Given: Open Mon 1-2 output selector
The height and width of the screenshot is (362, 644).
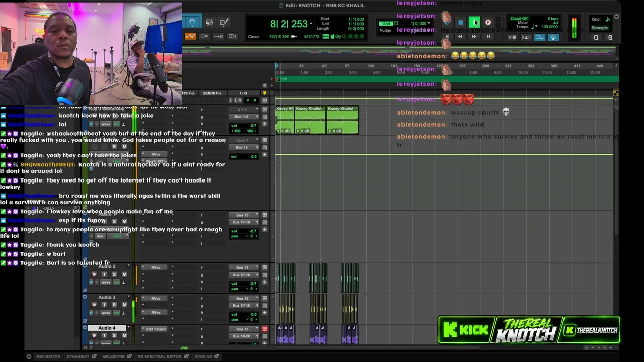Looking at the screenshot, I should pyautogui.click(x=244, y=117).
